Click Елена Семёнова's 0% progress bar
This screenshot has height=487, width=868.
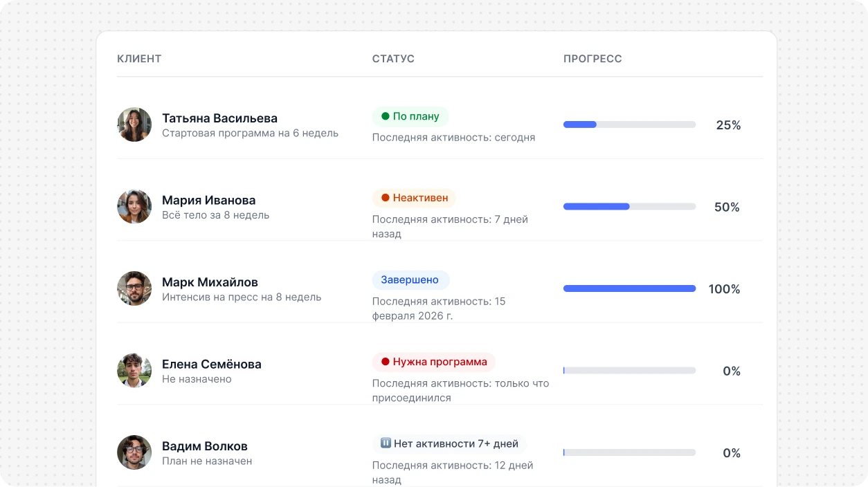coord(629,371)
